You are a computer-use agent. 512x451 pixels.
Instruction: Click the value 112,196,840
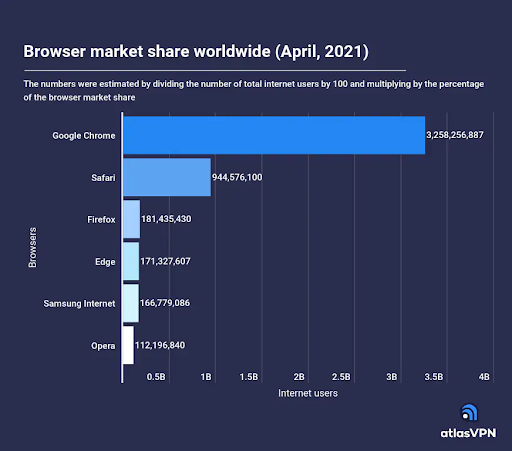(160, 345)
